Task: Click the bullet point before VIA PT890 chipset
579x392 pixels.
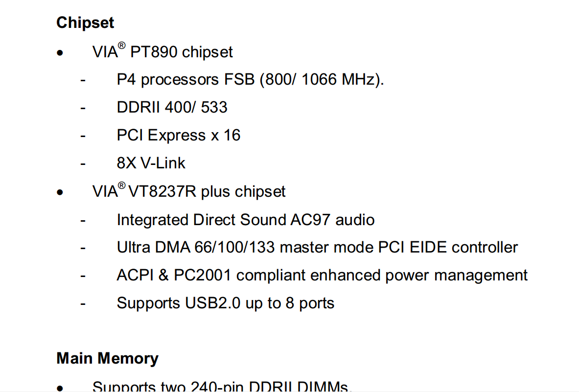Action: (60, 53)
